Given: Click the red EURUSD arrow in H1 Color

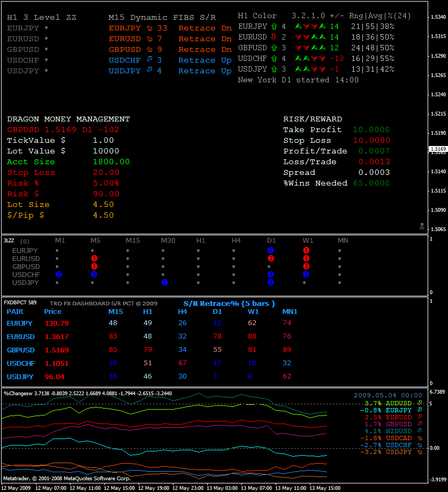Looking at the screenshot, I should [274, 37].
